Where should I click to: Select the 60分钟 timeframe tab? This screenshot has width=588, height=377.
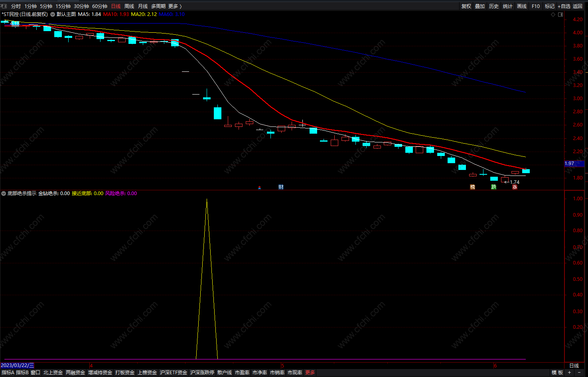(100, 6)
